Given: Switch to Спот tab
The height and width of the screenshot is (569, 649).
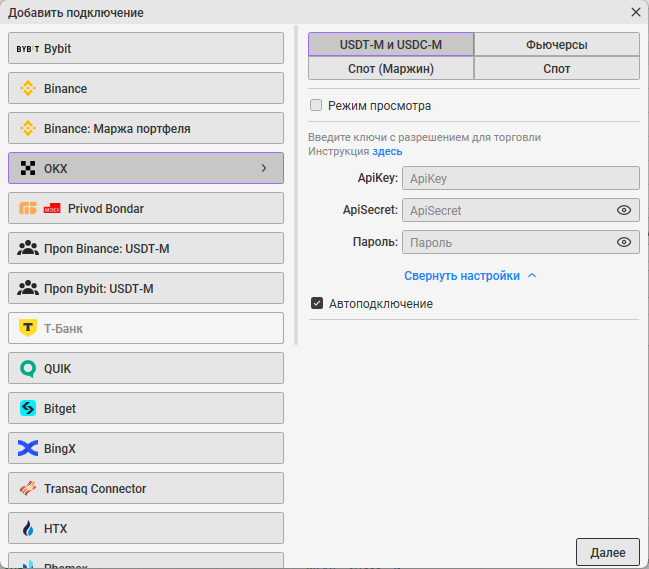Looking at the screenshot, I should (557, 68).
